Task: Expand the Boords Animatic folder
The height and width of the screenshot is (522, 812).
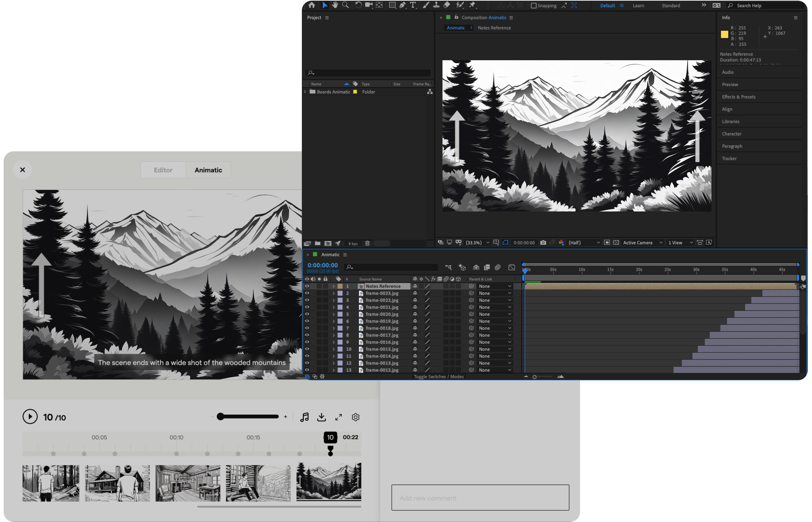Action: 305,91
